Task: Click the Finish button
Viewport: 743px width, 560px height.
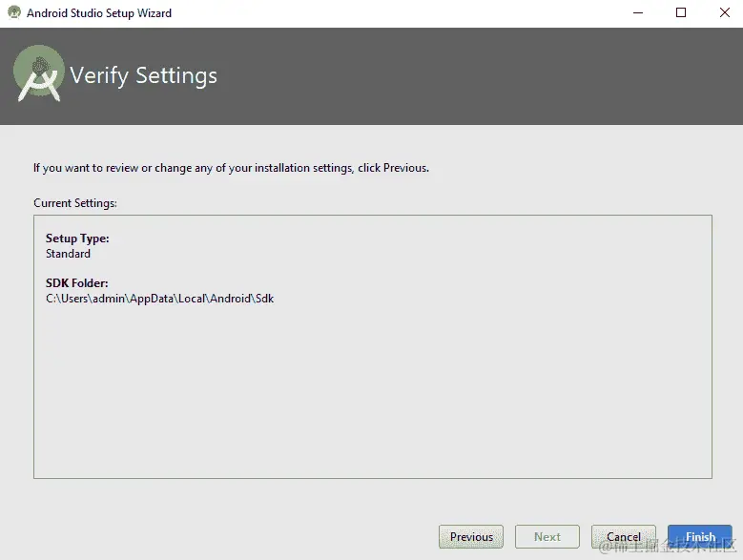Action: (699, 536)
